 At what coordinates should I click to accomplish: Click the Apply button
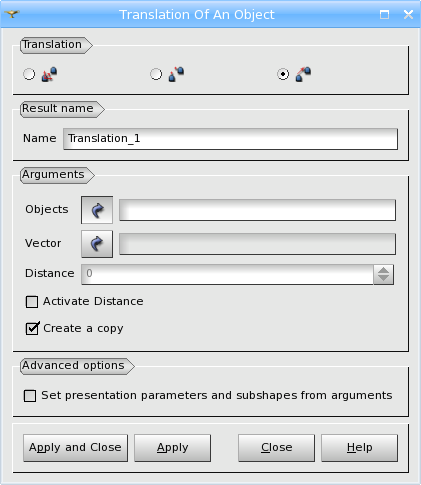click(172, 448)
